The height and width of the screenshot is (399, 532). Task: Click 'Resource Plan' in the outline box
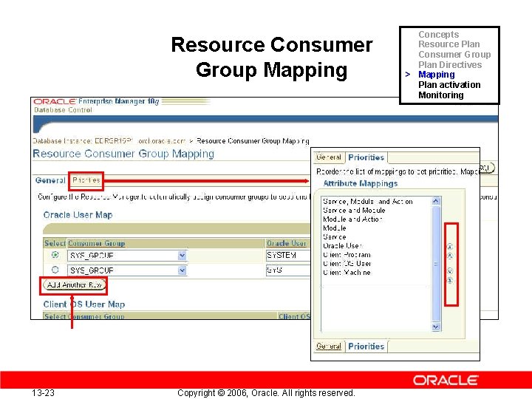[x=449, y=44]
